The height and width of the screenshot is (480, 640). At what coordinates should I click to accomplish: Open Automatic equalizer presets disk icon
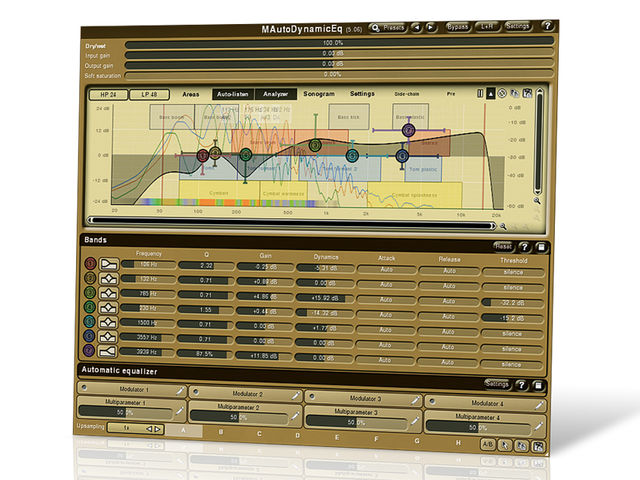[538, 385]
